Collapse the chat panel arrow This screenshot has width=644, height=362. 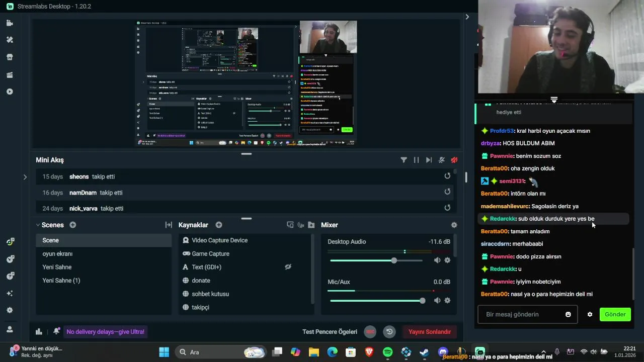point(467,17)
